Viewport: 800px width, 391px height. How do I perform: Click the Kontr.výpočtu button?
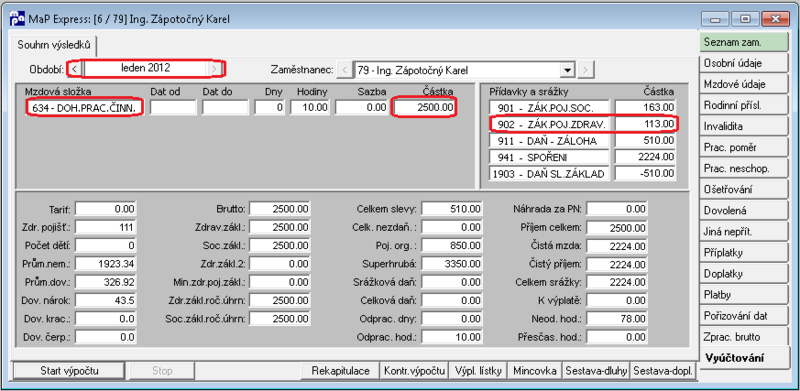(414, 371)
